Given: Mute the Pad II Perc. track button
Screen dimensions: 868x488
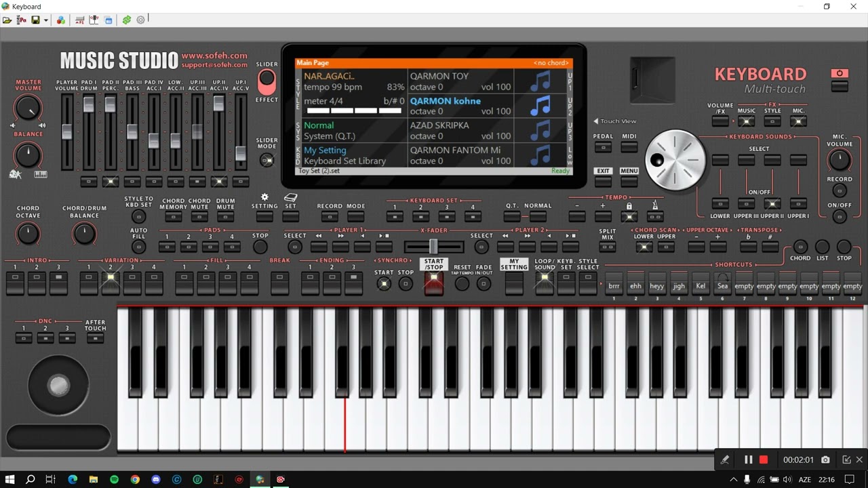Looking at the screenshot, I should coord(111,182).
